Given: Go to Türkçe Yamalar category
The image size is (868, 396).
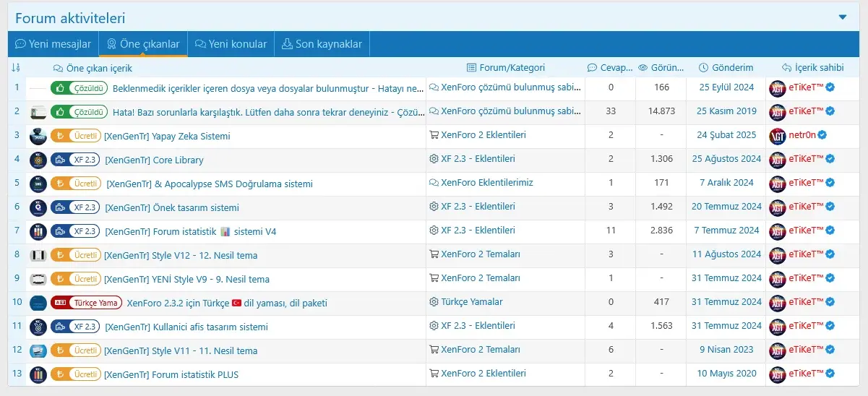Looking at the screenshot, I should point(471,301).
